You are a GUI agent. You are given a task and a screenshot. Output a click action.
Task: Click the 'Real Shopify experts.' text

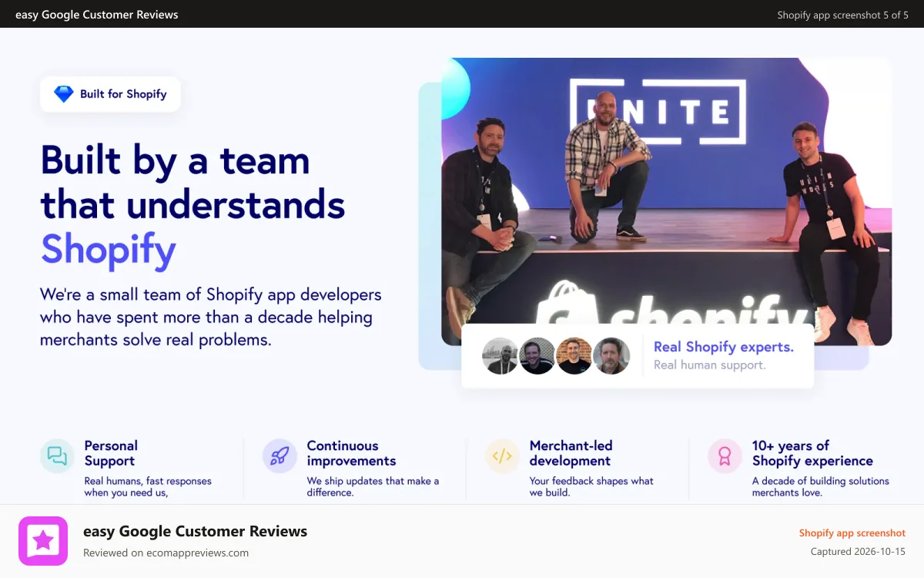coord(724,347)
